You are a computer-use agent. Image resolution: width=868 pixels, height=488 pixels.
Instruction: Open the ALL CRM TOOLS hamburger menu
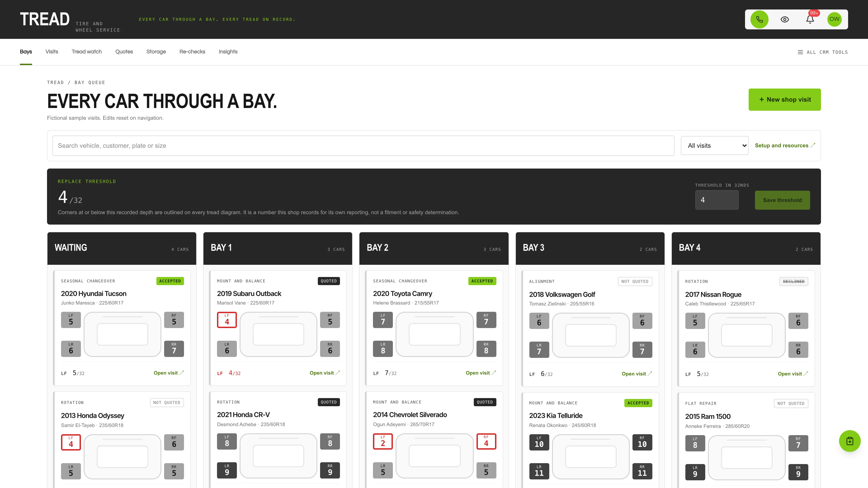tap(823, 52)
